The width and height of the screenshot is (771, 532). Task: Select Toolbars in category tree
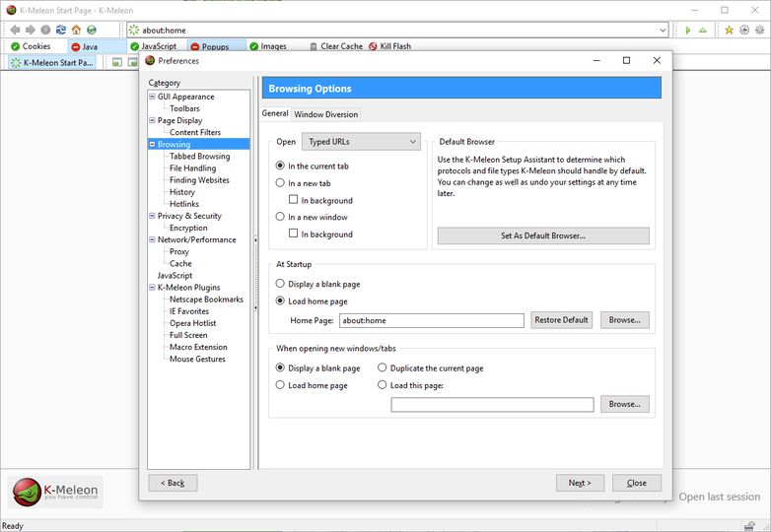pyautogui.click(x=184, y=108)
